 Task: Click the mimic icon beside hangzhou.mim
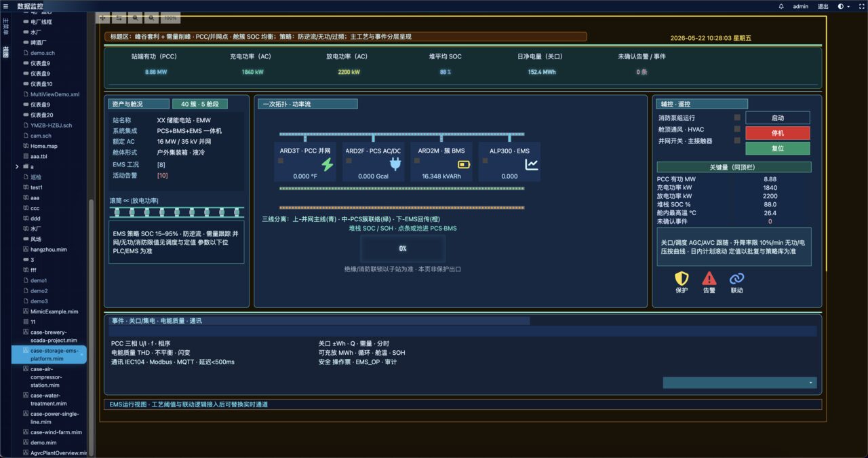26,250
